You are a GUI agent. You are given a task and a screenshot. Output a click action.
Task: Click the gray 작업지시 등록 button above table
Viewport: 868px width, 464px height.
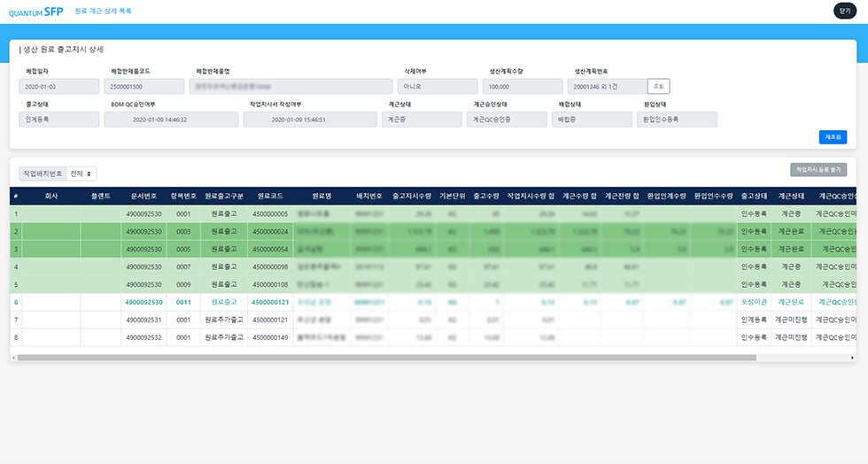pyautogui.click(x=818, y=169)
